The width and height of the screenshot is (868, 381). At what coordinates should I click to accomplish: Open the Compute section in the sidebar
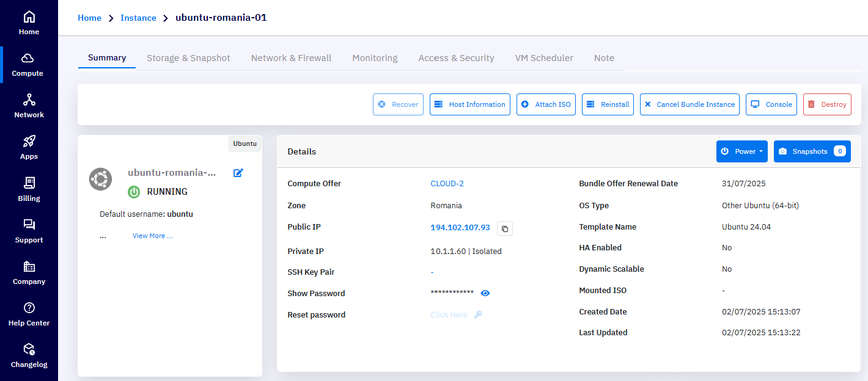(x=29, y=64)
